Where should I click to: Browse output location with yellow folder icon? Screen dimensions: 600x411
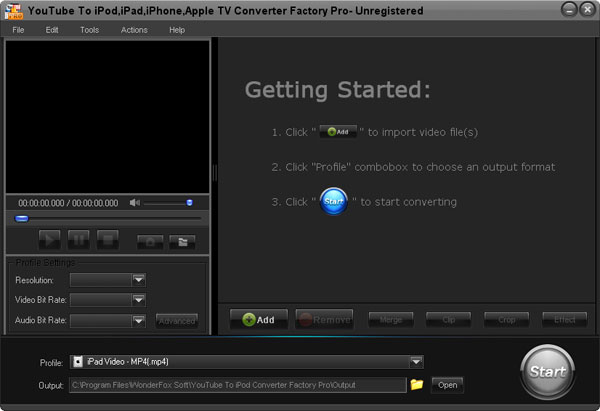(417, 384)
